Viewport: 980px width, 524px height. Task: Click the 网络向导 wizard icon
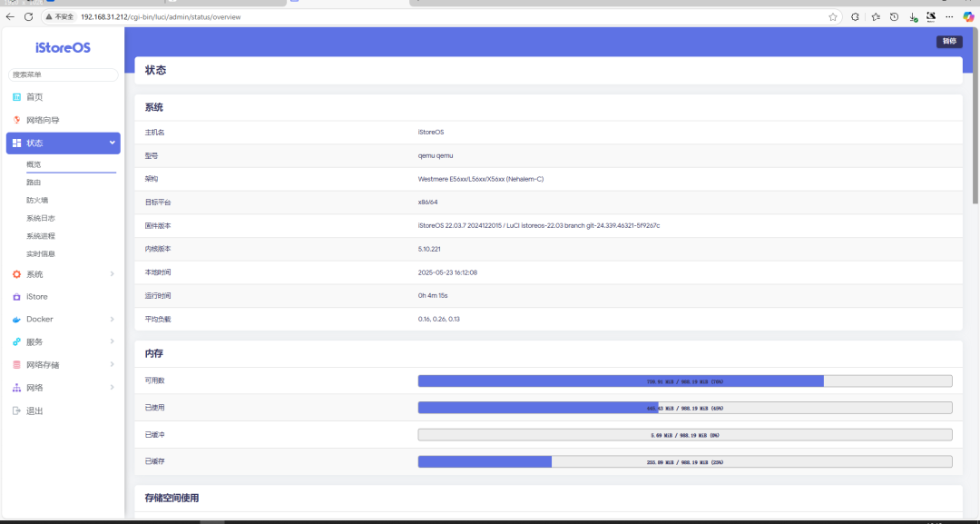[17, 120]
